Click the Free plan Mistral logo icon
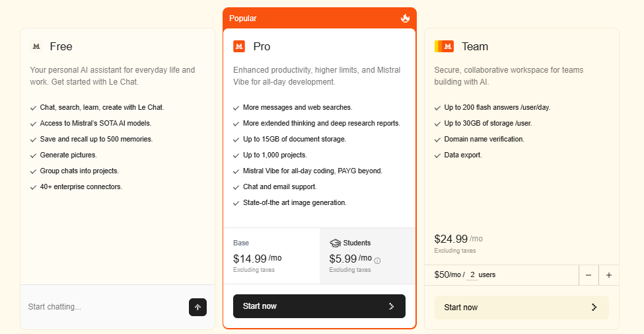This screenshot has width=644, height=334. [36, 46]
